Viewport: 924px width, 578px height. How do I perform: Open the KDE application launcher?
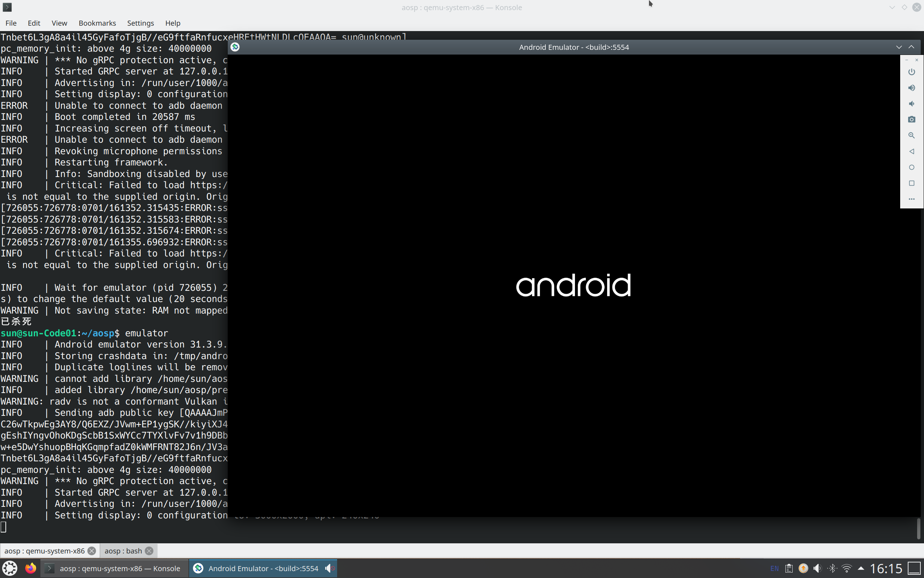(10, 569)
